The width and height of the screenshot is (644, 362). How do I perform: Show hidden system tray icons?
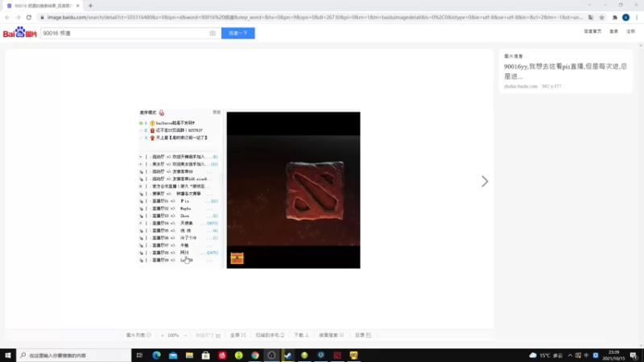pos(570,356)
